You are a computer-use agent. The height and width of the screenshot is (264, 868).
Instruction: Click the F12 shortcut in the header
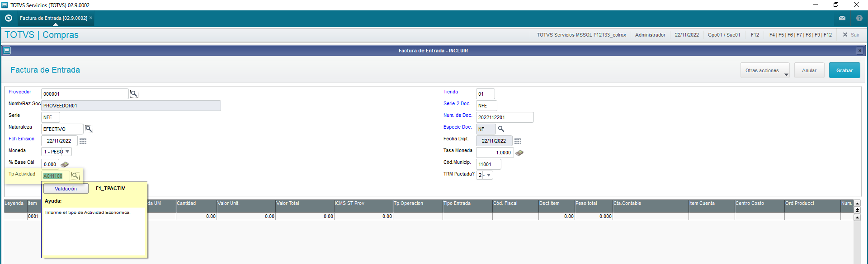(755, 35)
